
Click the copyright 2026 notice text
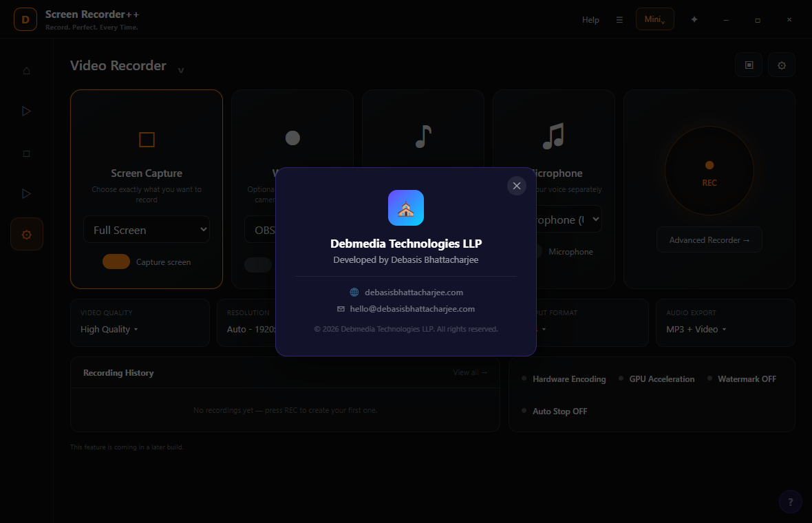point(406,329)
